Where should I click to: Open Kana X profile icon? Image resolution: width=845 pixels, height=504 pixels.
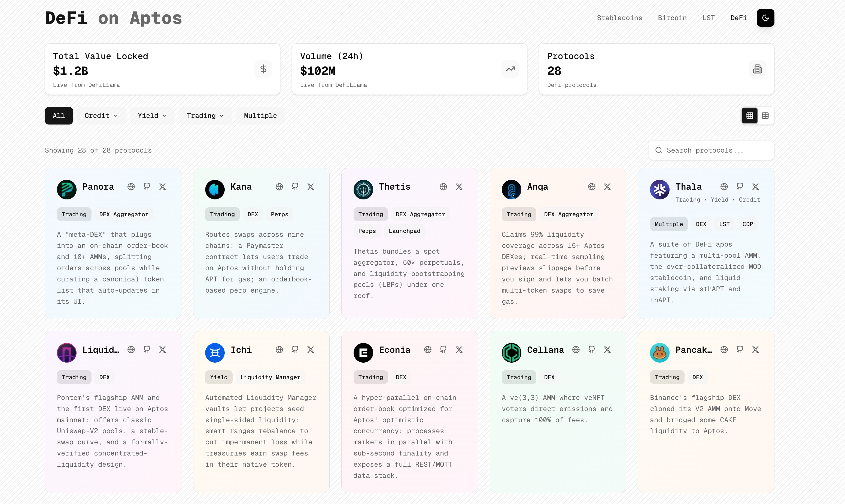tap(311, 187)
